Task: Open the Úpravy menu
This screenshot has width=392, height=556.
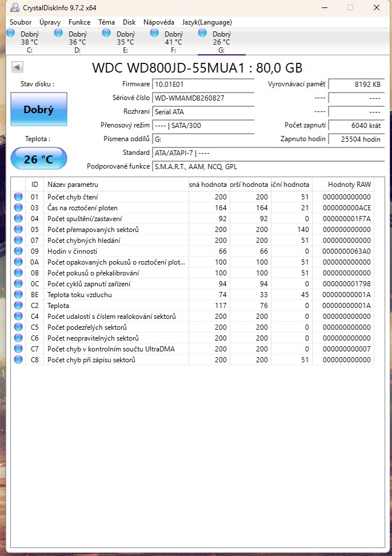Action: (50, 22)
